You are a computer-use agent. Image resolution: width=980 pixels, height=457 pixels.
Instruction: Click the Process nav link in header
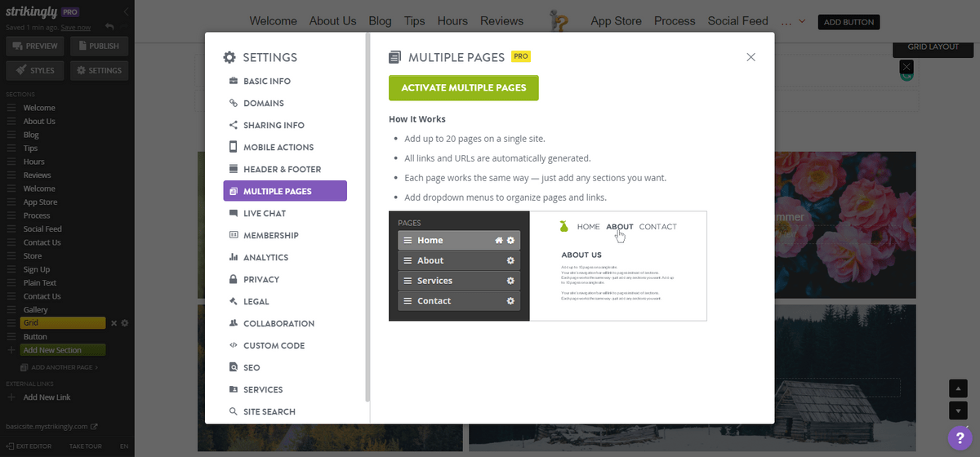[675, 21]
